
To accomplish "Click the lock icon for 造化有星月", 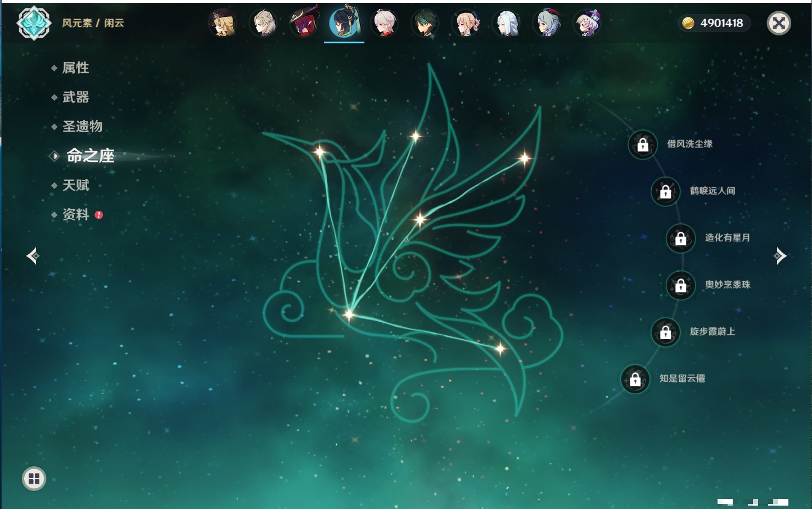I will [x=681, y=238].
